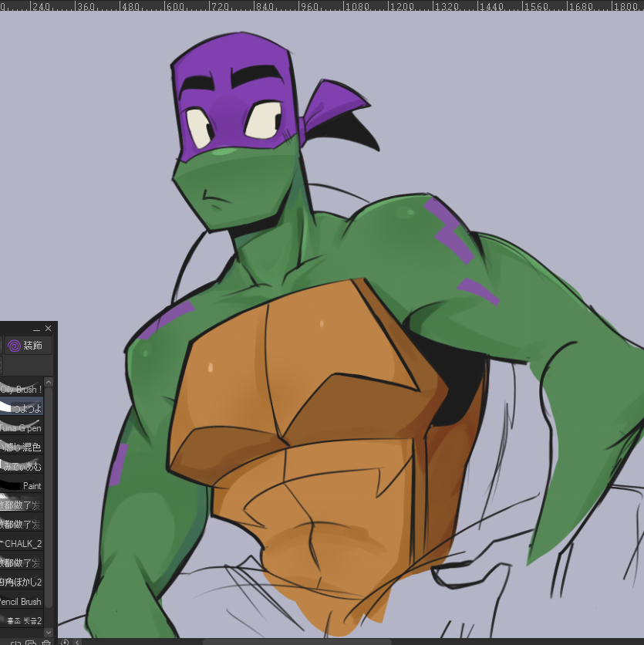Click the canvas rotation reset icon
The height and width of the screenshot is (645, 644).
click(x=65, y=642)
